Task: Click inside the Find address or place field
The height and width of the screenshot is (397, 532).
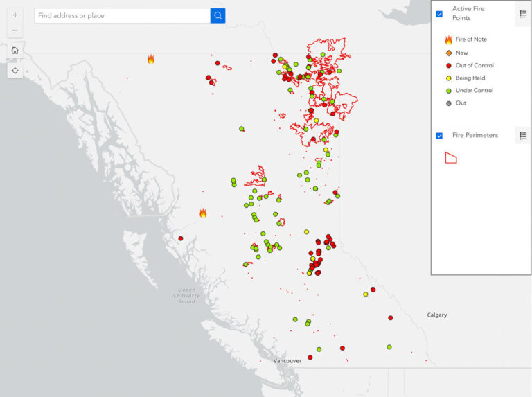Action: tap(121, 15)
